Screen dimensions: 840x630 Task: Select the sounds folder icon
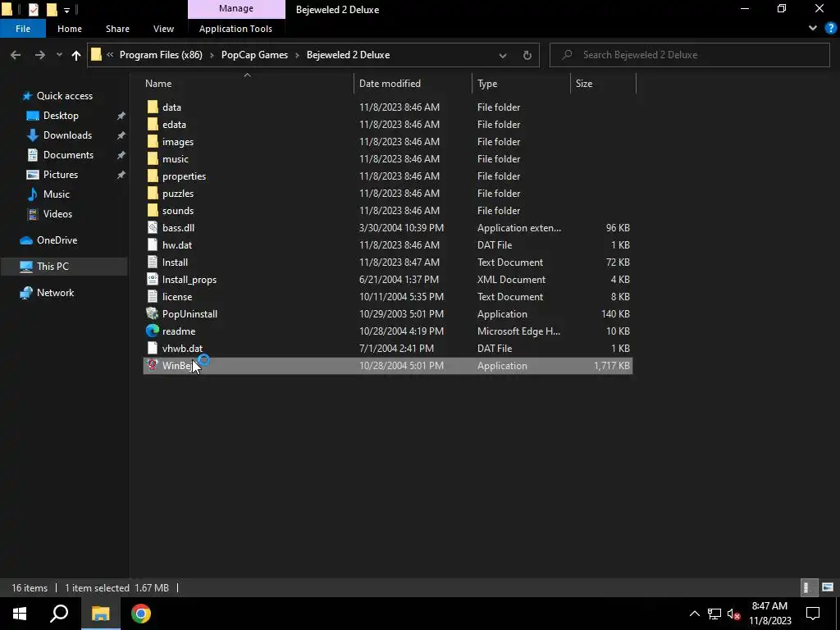tap(153, 210)
